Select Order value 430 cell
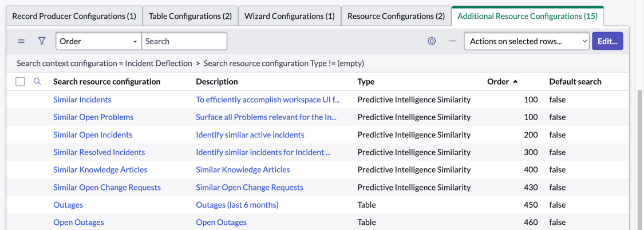Viewport: 644px width, 230px height. (531, 187)
